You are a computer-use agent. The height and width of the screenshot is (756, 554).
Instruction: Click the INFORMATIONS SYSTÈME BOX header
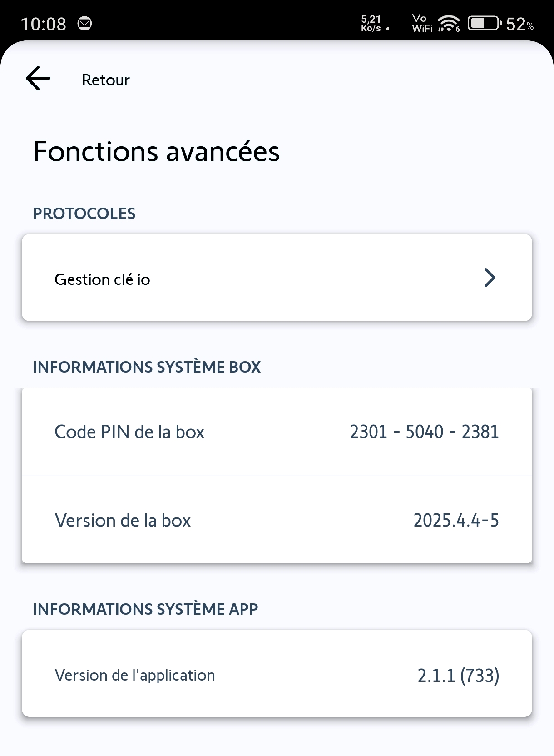[x=147, y=367]
